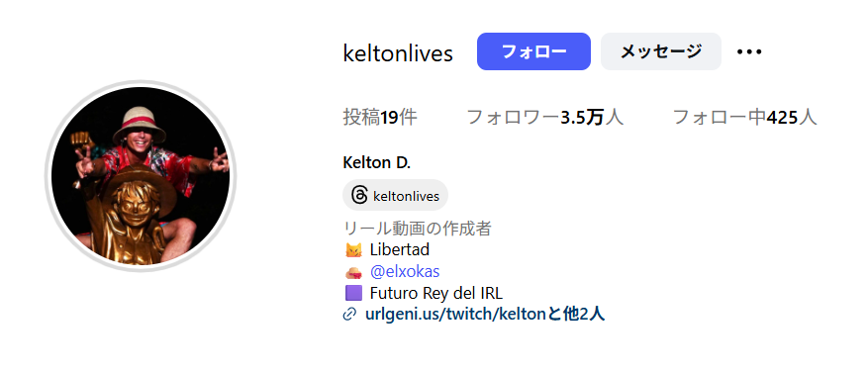
Task: Open the keltonlives profile picture
Action: click(x=141, y=176)
